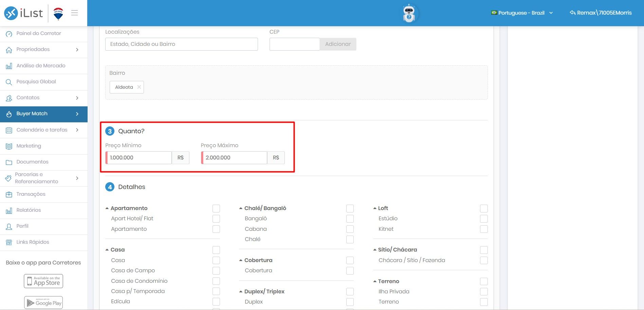The image size is (644, 310).
Task: Expand the Propriedades submenu arrow
Action: click(x=77, y=50)
